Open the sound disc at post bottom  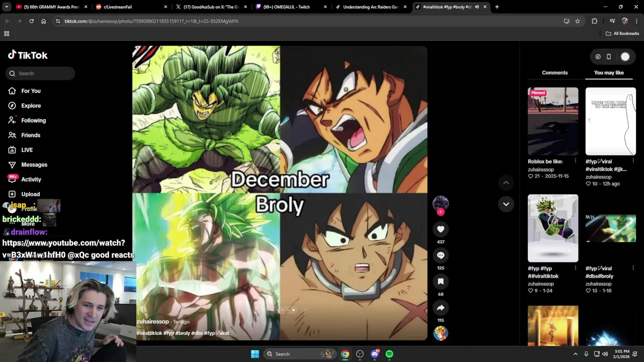coord(441,333)
